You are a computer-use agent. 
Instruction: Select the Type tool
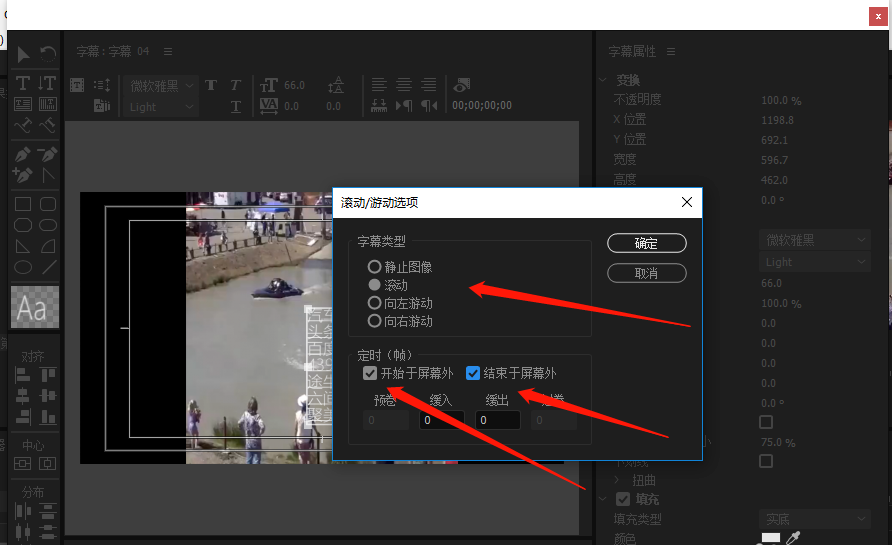pyautogui.click(x=23, y=83)
